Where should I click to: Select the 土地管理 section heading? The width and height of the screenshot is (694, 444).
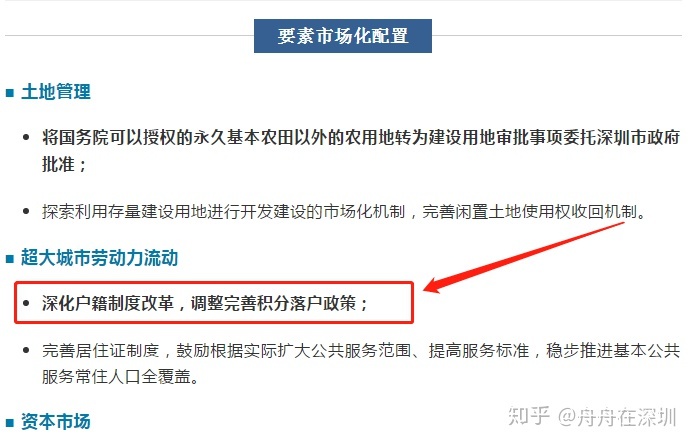[x=56, y=92]
